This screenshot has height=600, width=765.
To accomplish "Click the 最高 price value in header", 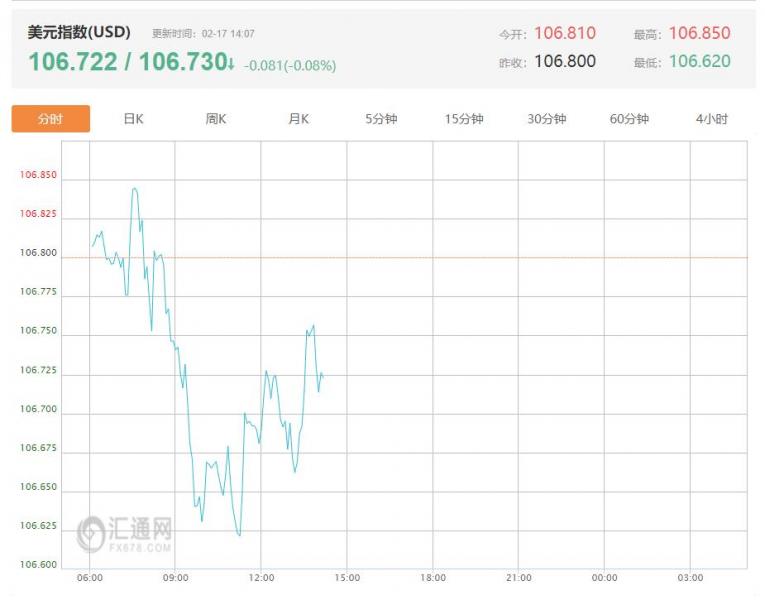I will point(699,33).
